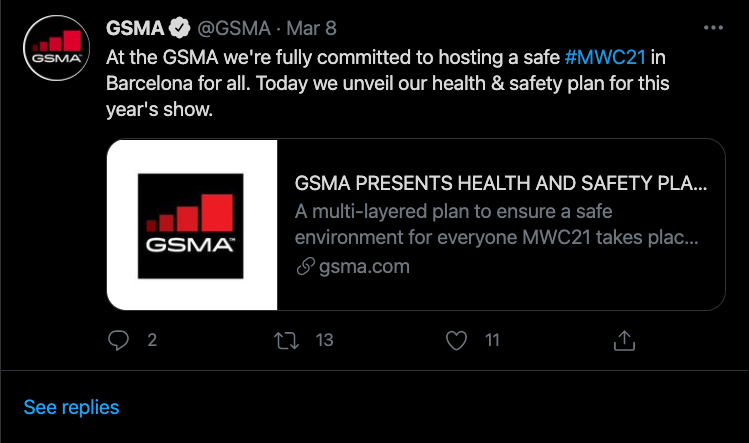This screenshot has width=749, height=443.
Task: Click the reply speech bubble icon
Action: [x=119, y=340]
